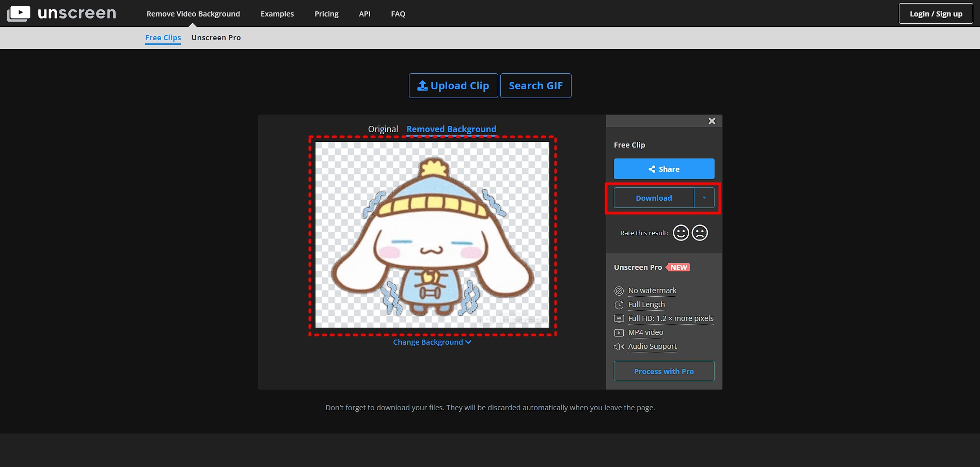The image size is (980, 467).
Task: Click the unscreen wordmark text
Action: click(x=77, y=13)
